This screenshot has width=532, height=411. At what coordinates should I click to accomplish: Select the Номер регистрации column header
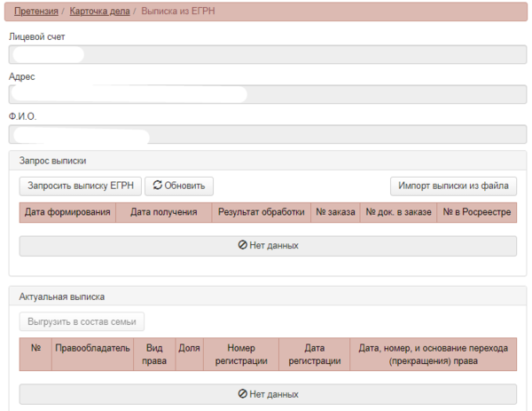click(x=241, y=354)
